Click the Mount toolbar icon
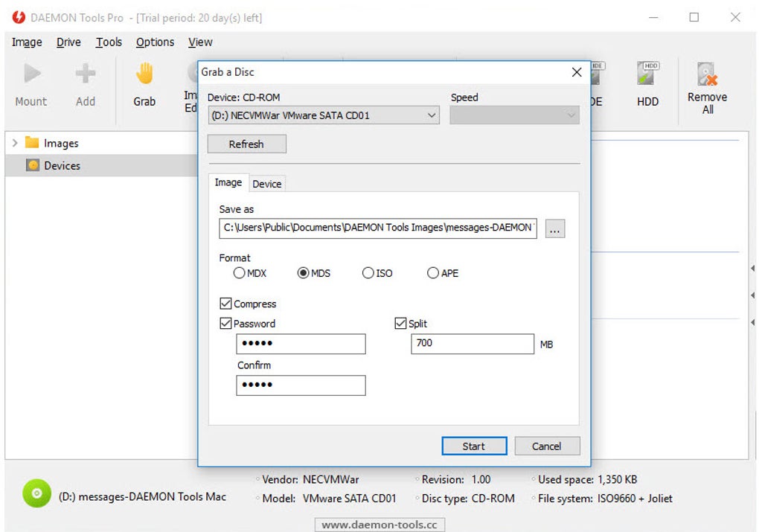 31,74
